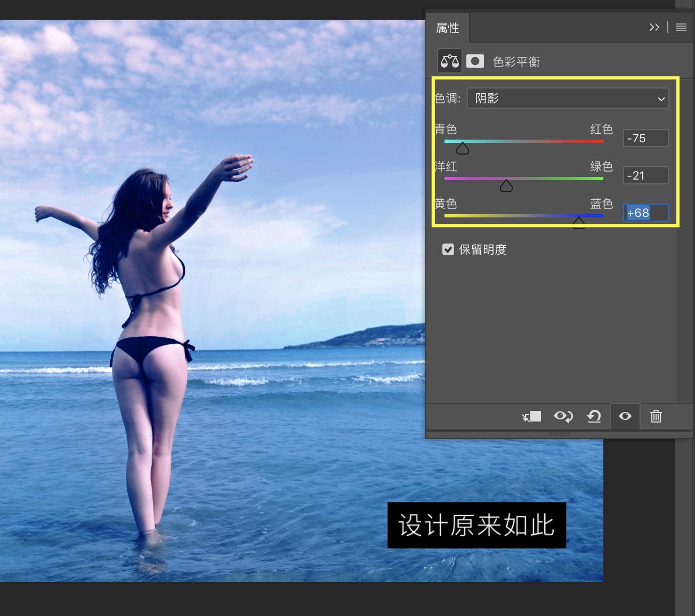
Task: Click the layer mask thumbnail icon
Action: click(475, 61)
